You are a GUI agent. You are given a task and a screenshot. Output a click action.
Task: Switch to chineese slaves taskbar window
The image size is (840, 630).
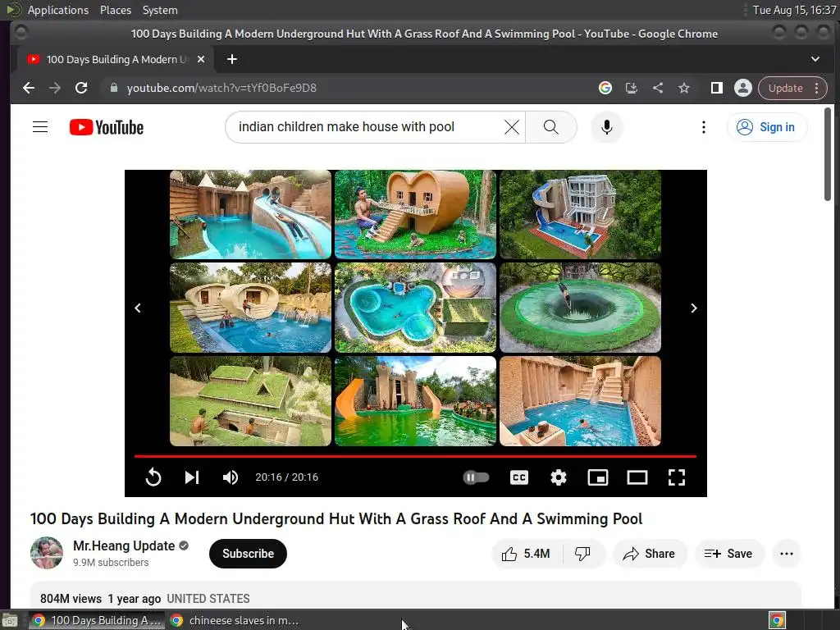click(x=235, y=620)
